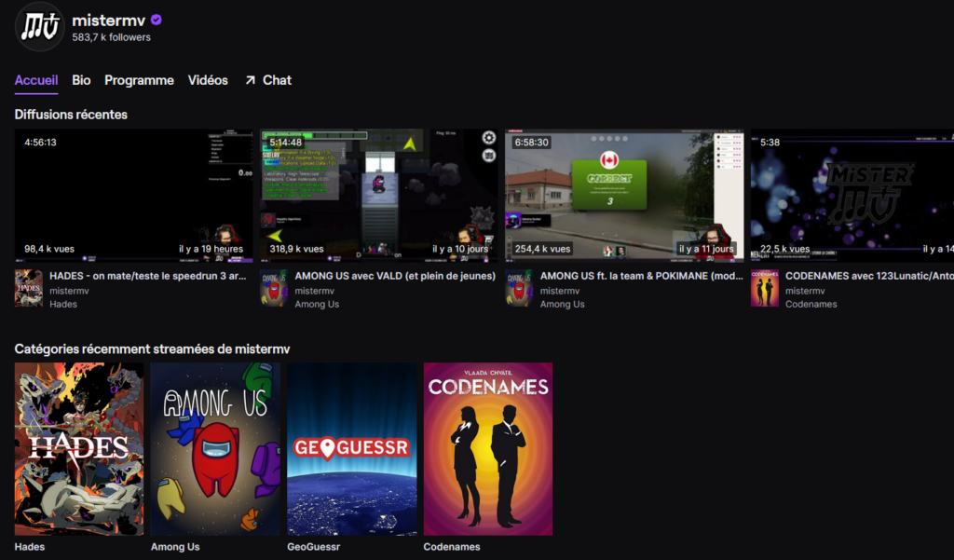Image resolution: width=954 pixels, height=560 pixels.
Task: Click the '254,4 k vues' view count
Action: 543,249
